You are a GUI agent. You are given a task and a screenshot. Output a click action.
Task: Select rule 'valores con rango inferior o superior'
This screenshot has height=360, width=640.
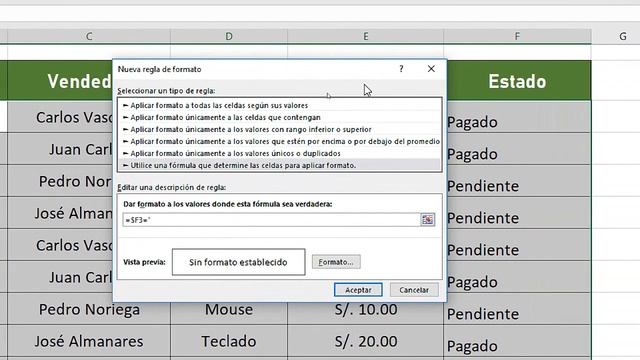pyautogui.click(x=280, y=129)
